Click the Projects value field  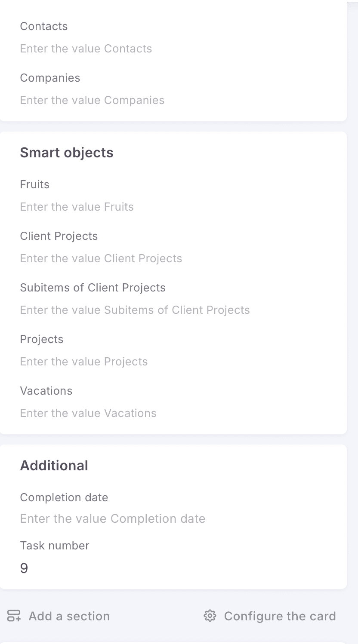coord(83,362)
